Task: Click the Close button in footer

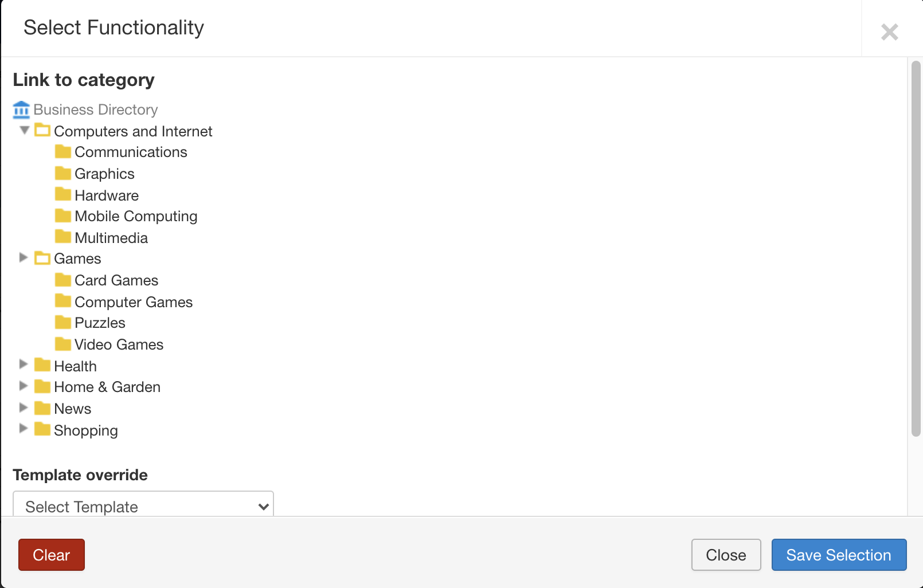Action: (726, 555)
